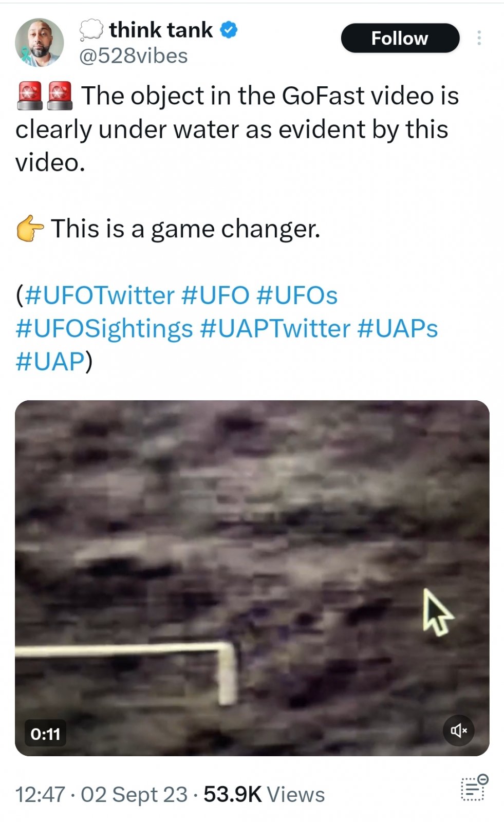Click the @528vibes handle
Screen dimensions: 504x822
[x=133, y=55]
